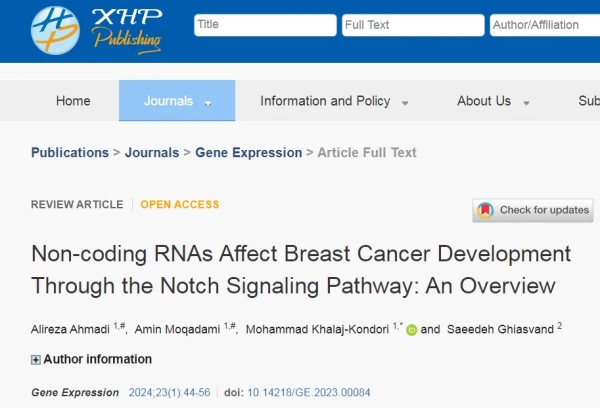The width and height of the screenshot is (600, 408).
Task: Click the XHP Publishing logo
Action: (x=96, y=31)
